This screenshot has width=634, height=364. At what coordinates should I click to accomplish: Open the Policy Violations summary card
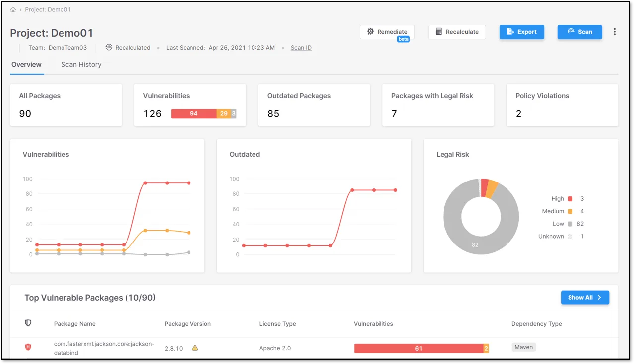click(x=562, y=105)
